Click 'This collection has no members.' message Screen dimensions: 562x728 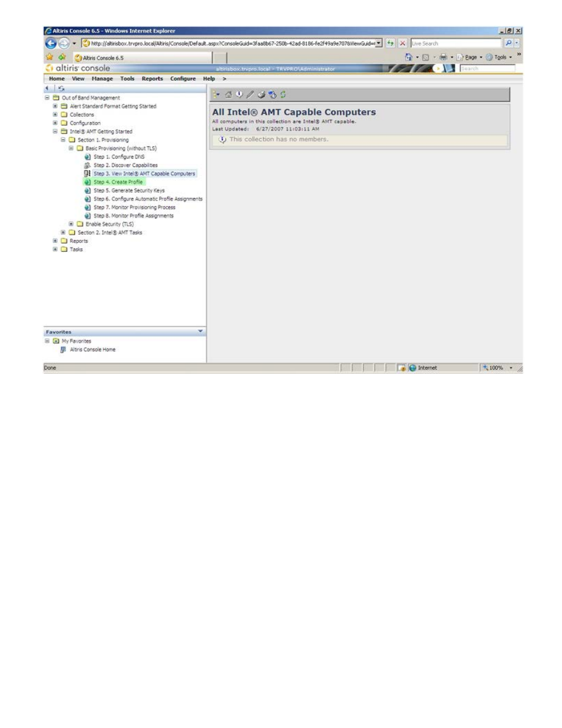[x=279, y=139]
